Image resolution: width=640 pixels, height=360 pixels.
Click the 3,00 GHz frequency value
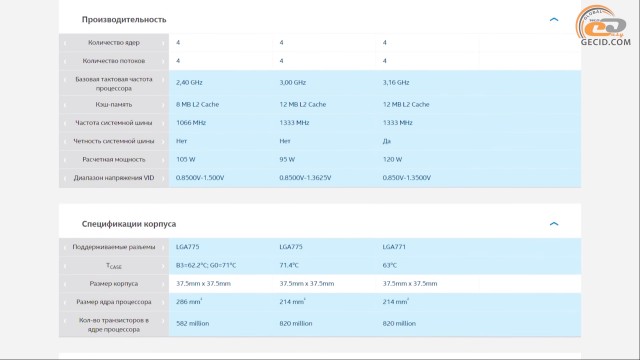point(293,82)
